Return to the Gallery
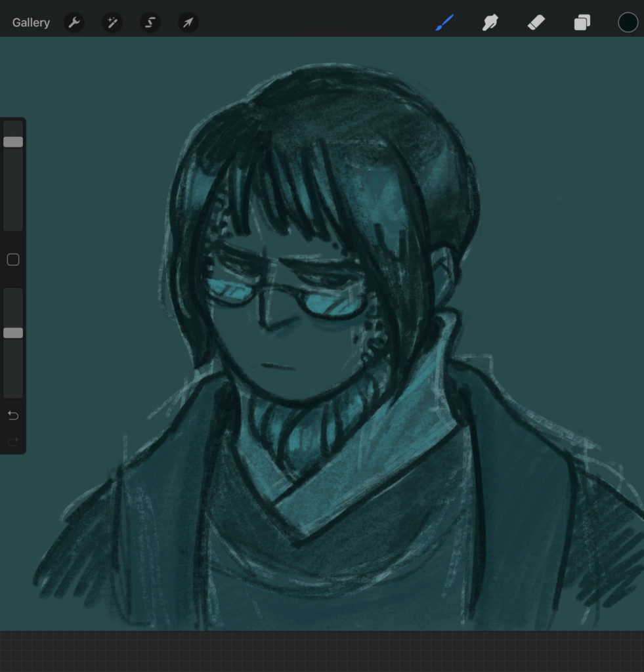 point(31,23)
